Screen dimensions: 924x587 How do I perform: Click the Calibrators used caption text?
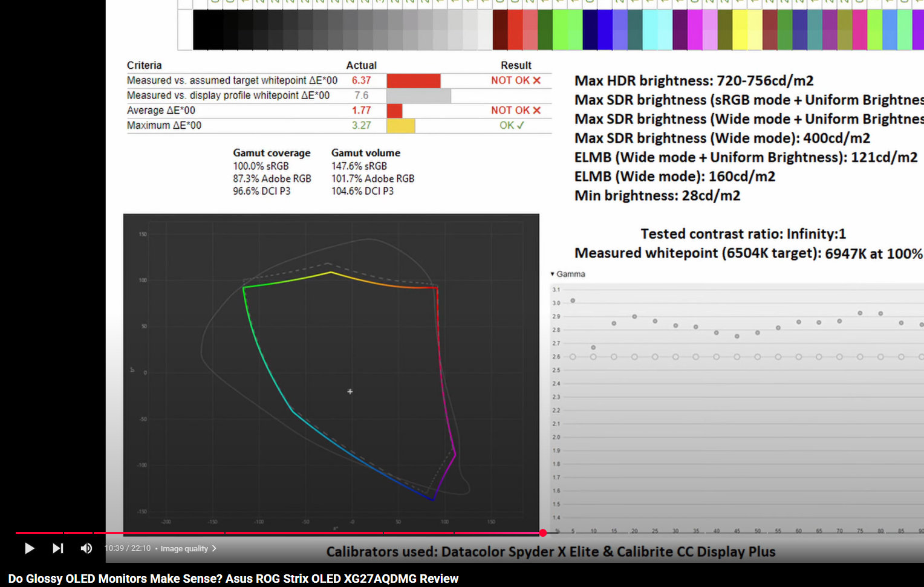click(x=551, y=552)
